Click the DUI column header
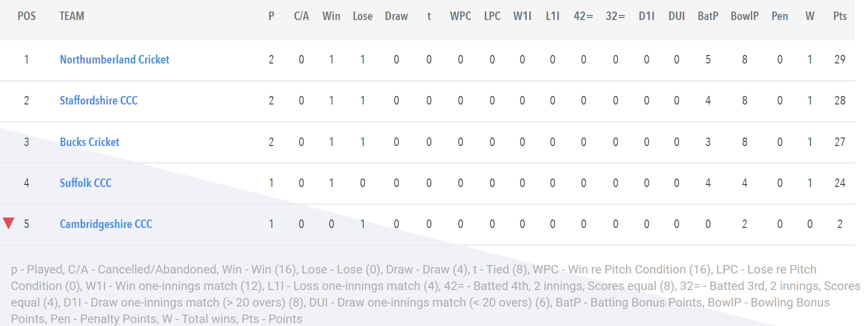The width and height of the screenshot is (868, 326). tap(676, 16)
